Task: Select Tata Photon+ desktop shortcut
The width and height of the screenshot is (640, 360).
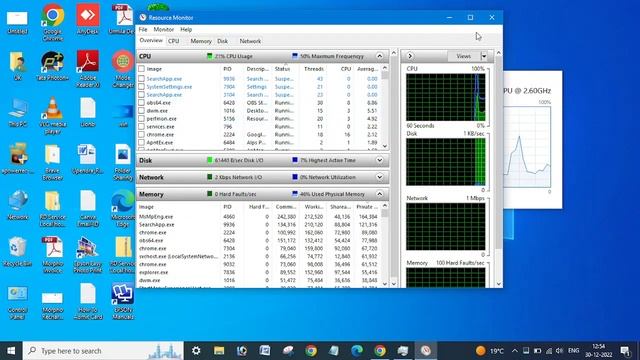Action: tap(53, 65)
